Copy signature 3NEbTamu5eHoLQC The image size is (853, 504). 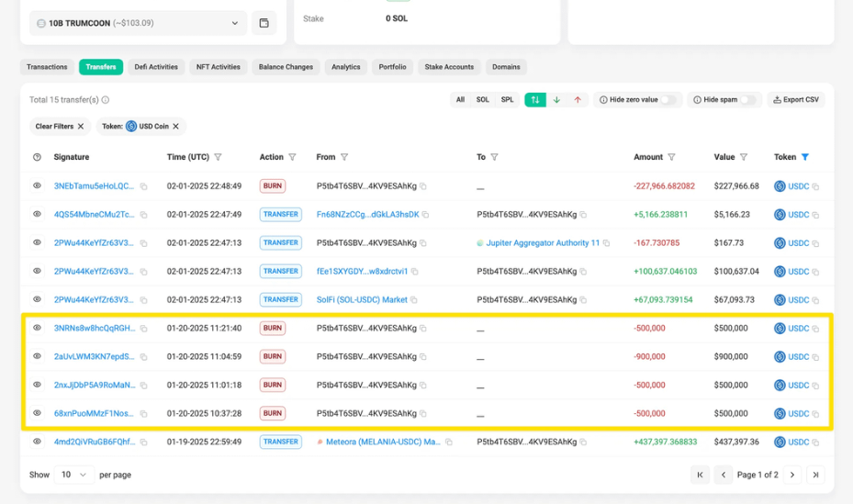[x=144, y=186]
